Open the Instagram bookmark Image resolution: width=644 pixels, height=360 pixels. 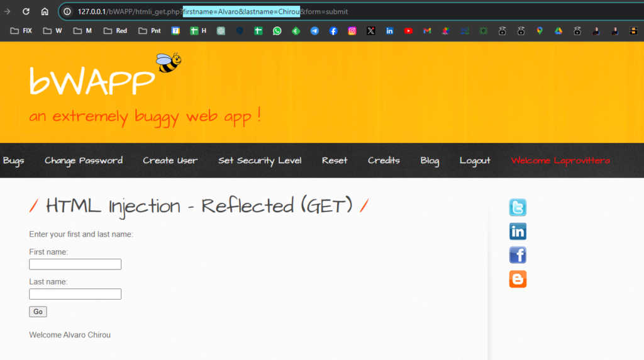[352, 31]
